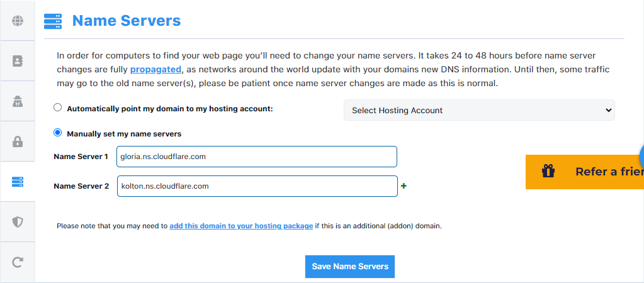Image resolution: width=644 pixels, height=283 pixels.
Task: Follow add this domain to your hosting package link
Action: pos(241,226)
